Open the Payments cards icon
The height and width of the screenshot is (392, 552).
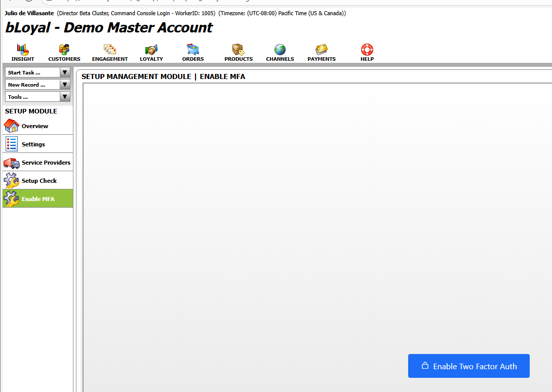click(x=322, y=50)
